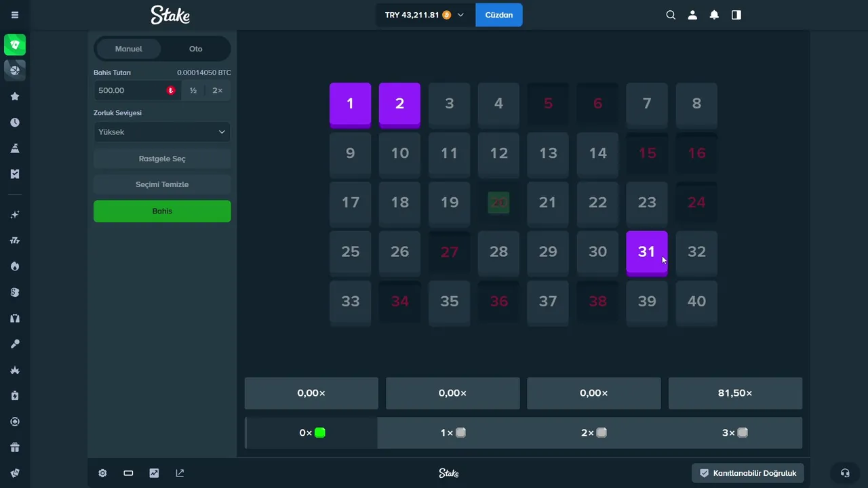Click the search magnifier icon in header

pos(671,15)
